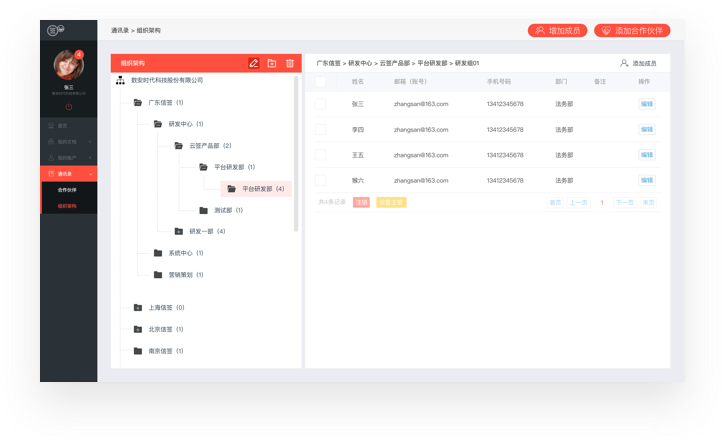Expand the 北京信签 tree node

pos(138,330)
